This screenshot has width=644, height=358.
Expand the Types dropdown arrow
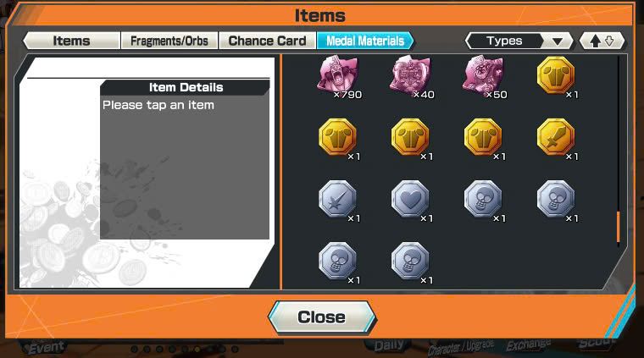pyautogui.click(x=558, y=41)
